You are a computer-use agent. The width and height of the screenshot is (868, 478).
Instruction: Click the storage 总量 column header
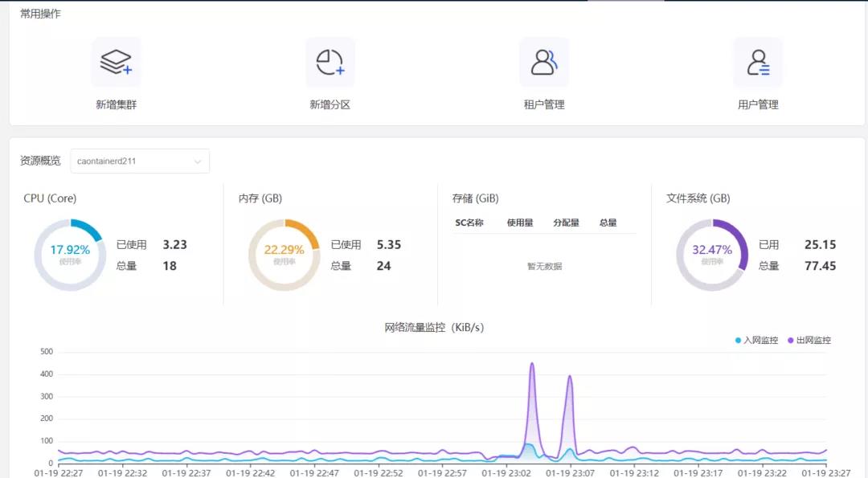[608, 223]
